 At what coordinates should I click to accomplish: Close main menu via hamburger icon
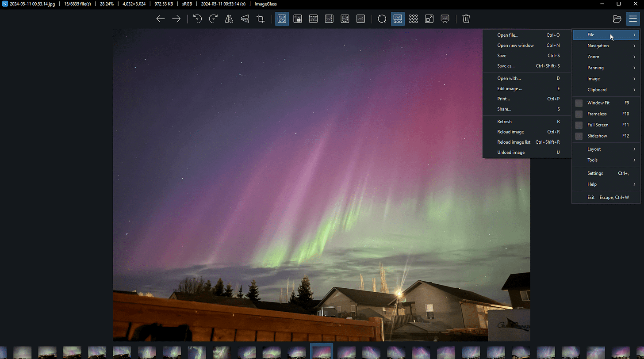pyautogui.click(x=633, y=19)
